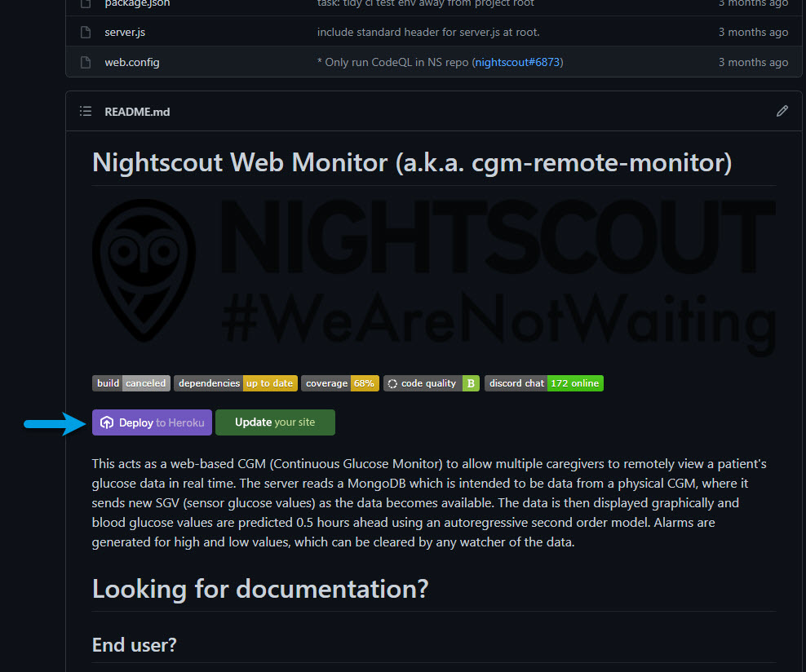Screen dimensions: 806x672
Task: Click the code quality B badge
Action: tap(431, 383)
